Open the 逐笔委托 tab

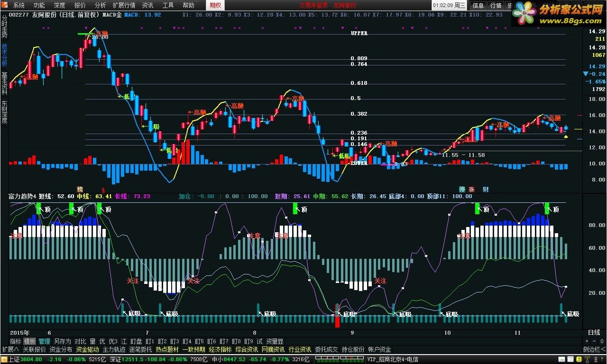140,349
